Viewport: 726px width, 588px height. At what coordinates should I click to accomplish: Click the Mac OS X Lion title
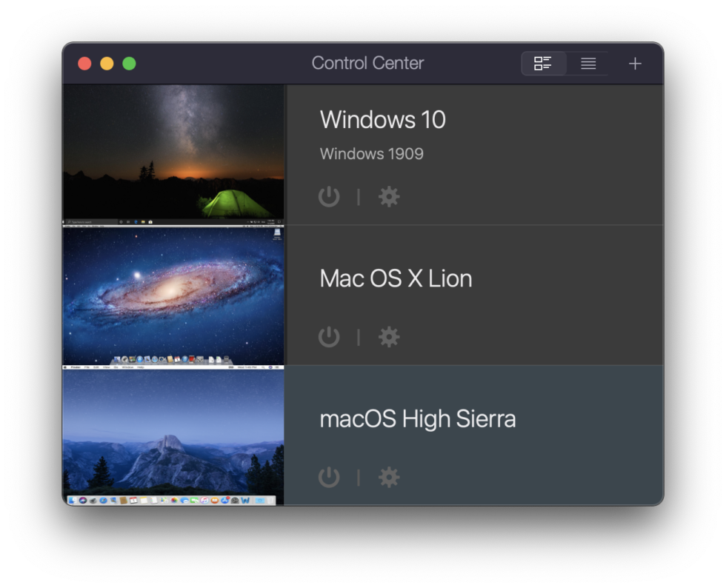396,278
